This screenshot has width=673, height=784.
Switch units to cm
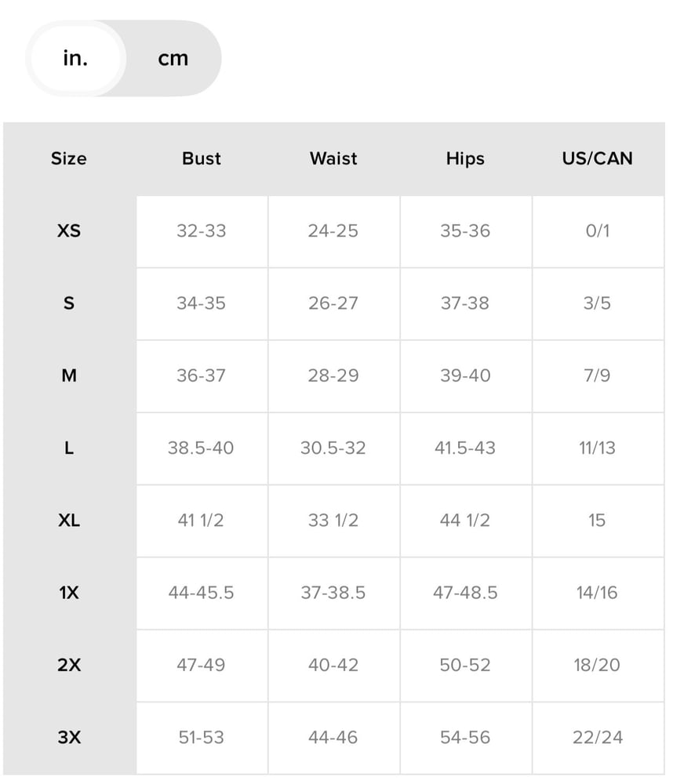point(173,59)
